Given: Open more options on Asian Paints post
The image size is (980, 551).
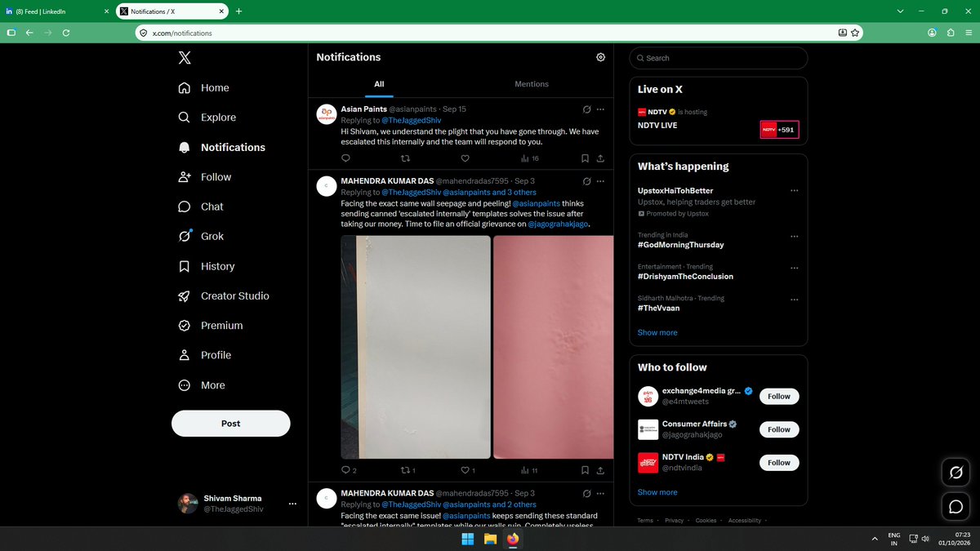Looking at the screenshot, I should tap(601, 109).
